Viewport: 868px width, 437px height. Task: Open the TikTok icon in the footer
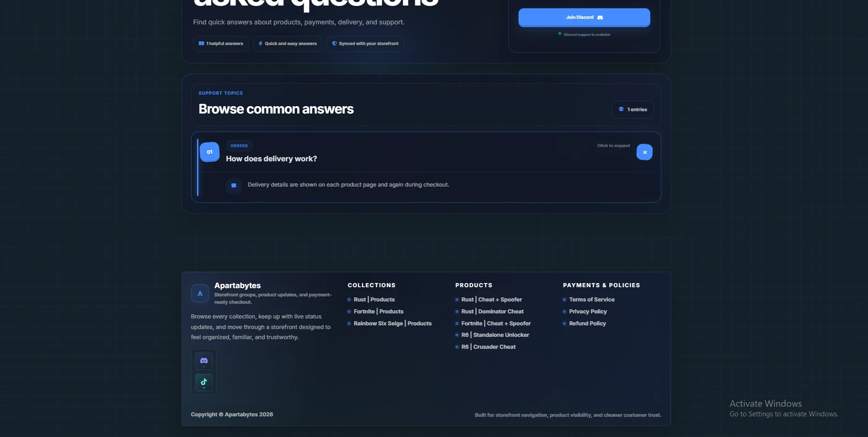click(204, 382)
